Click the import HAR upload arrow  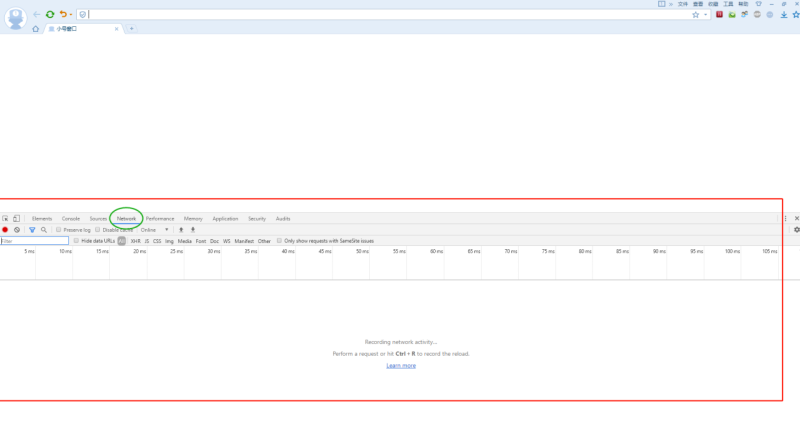[x=181, y=230]
